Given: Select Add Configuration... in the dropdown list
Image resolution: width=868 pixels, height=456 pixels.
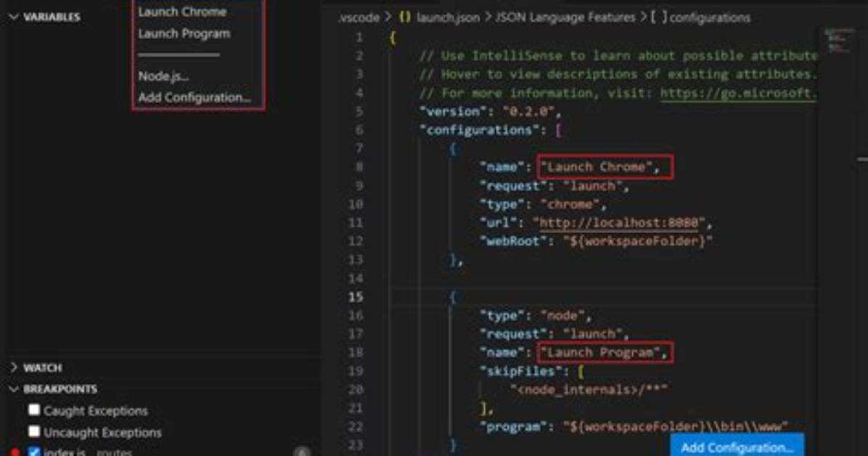Looking at the screenshot, I should [195, 97].
